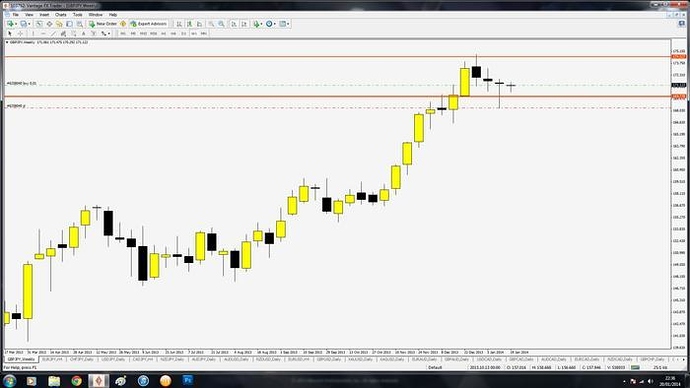The image size is (690, 388).
Task: Open Templates toolbar icon
Action: point(283,24)
